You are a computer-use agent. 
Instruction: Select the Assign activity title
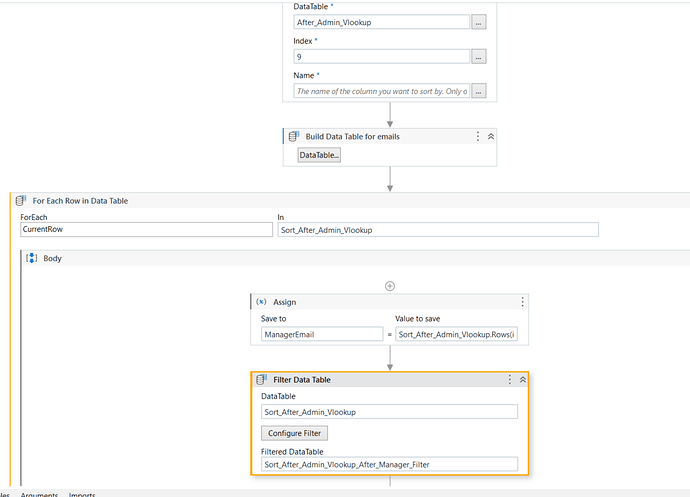[284, 302]
